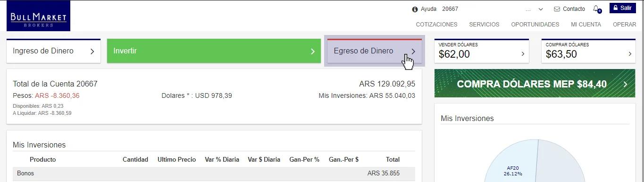Click the Egreso de Dinero button
The height and width of the screenshot is (182, 644).
click(x=375, y=51)
